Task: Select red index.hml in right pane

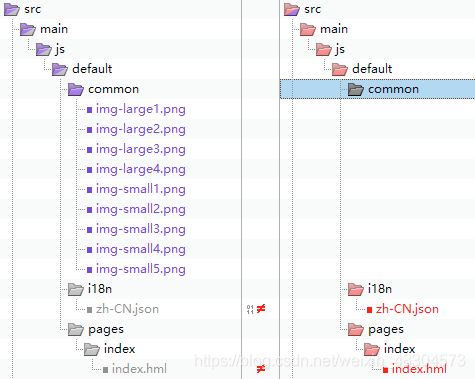Action: tap(419, 369)
